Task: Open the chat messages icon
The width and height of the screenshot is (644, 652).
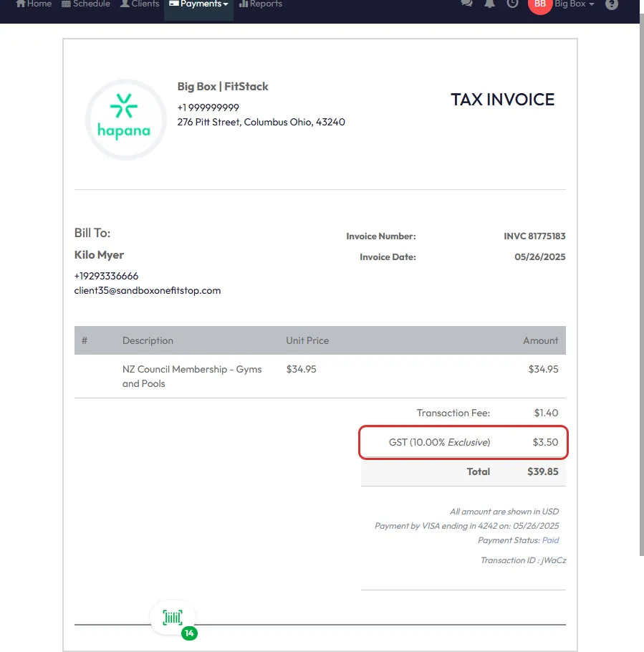Action: [467, 4]
